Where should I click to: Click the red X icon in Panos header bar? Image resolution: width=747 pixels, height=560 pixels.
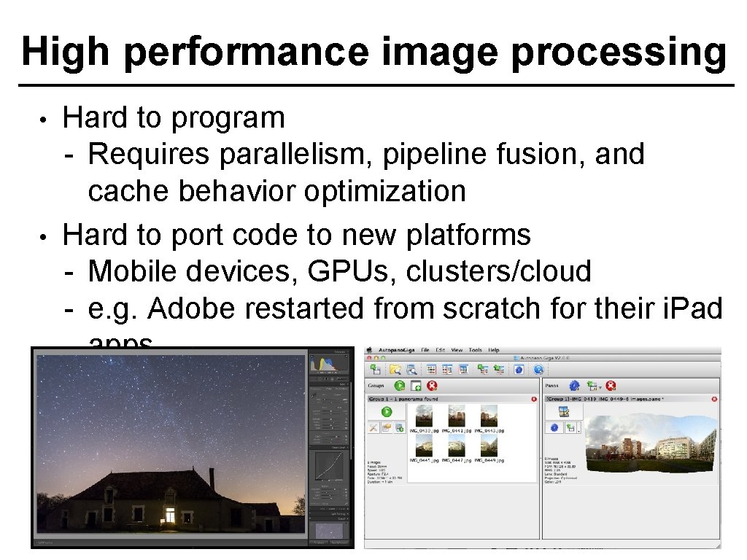[611, 386]
